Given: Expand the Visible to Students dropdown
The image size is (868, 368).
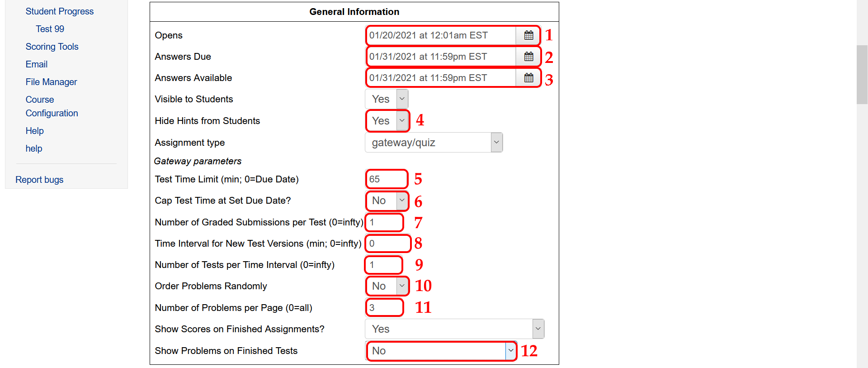Looking at the screenshot, I should (387, 99).
